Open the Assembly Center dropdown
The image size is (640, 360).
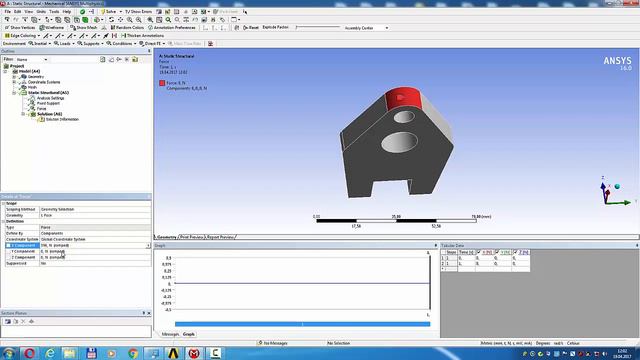pyautogui.click(x=366, y=28)
